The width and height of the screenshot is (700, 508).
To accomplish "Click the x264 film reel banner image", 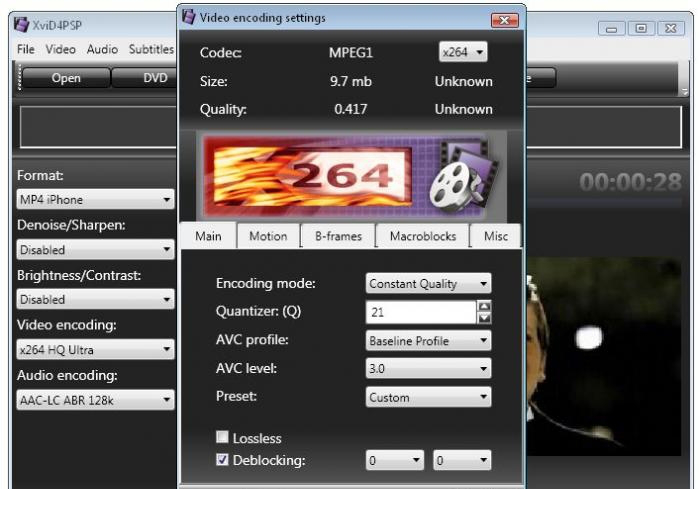I will pyautogui.click(x=351, y=177).
